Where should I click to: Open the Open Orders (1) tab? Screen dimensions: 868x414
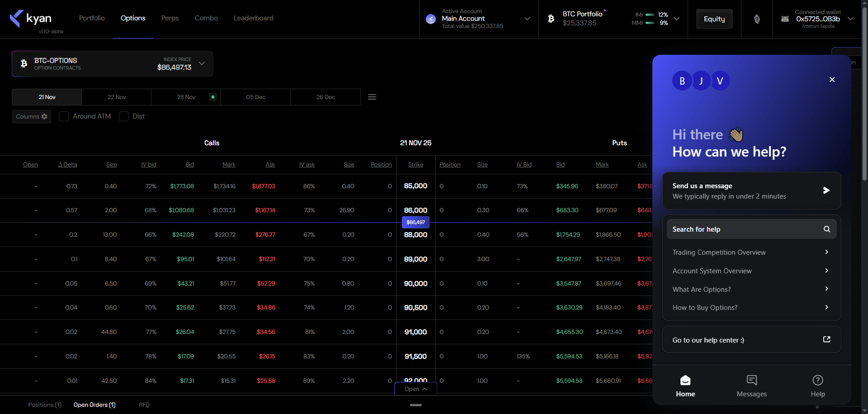click(x=94, y=405)
